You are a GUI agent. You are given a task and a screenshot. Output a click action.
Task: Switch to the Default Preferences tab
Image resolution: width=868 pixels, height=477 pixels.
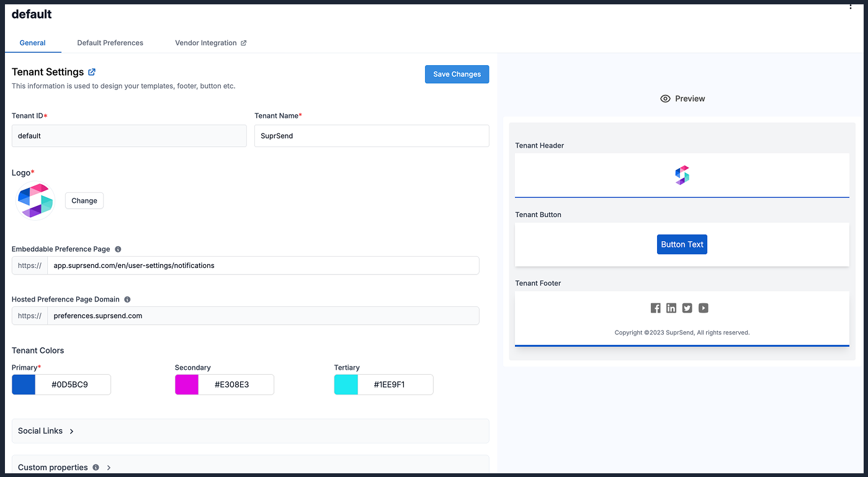(x=110, y=43)
